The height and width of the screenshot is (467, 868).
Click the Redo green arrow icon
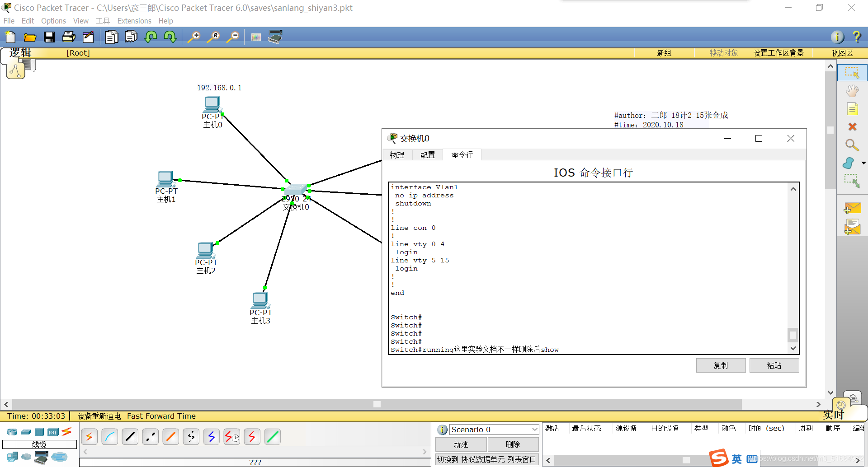coord(170,37)
